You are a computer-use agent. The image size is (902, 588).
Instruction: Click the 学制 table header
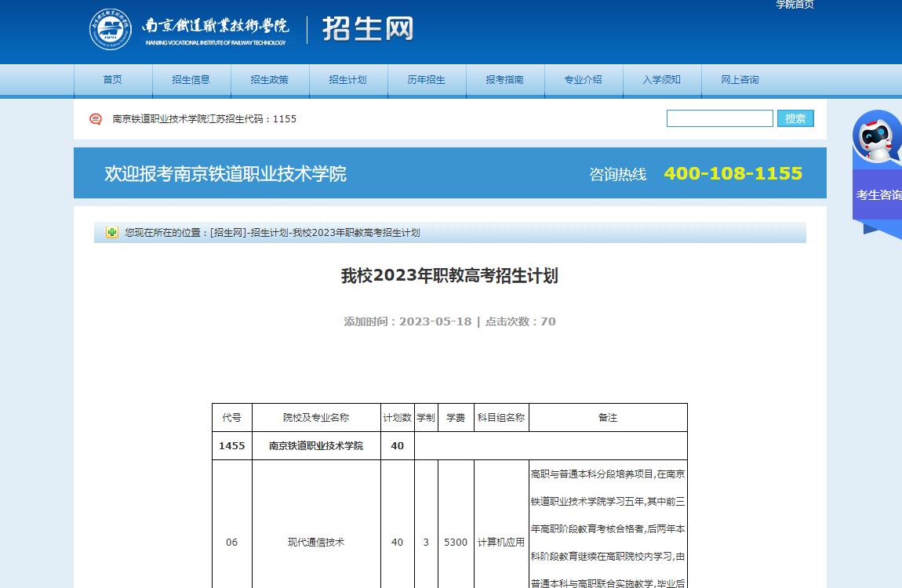point(426,418)
